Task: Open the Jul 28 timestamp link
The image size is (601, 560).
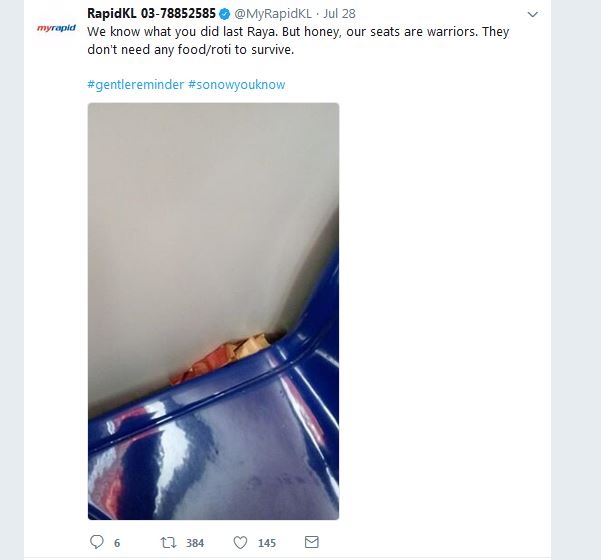Action: 339,14
